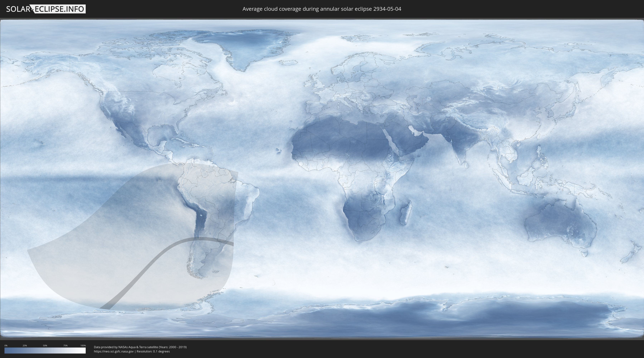Click the cloud coverage gradient legend bar
The height and width of the screenshot is (358, 644).
[x=45, y=350]
